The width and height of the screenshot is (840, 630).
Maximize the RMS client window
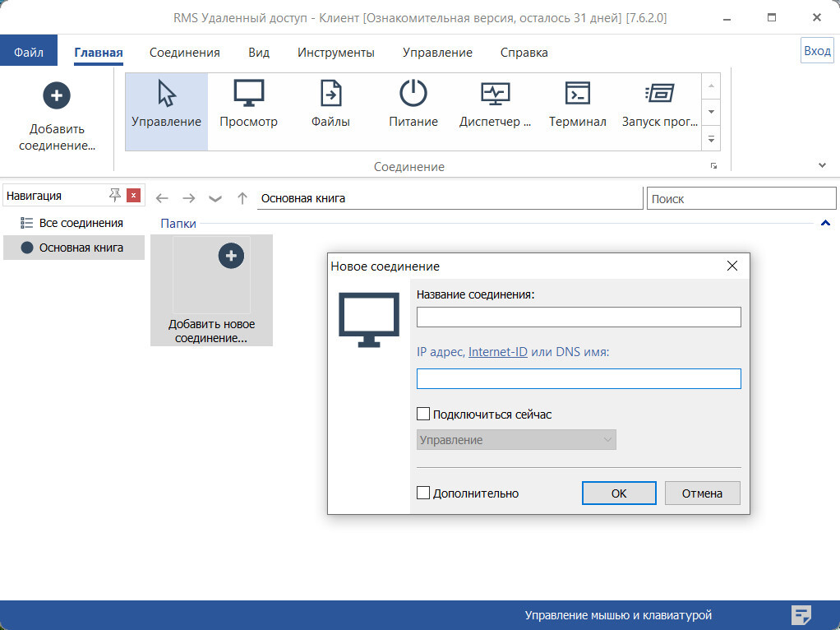(x=772, y=18)
